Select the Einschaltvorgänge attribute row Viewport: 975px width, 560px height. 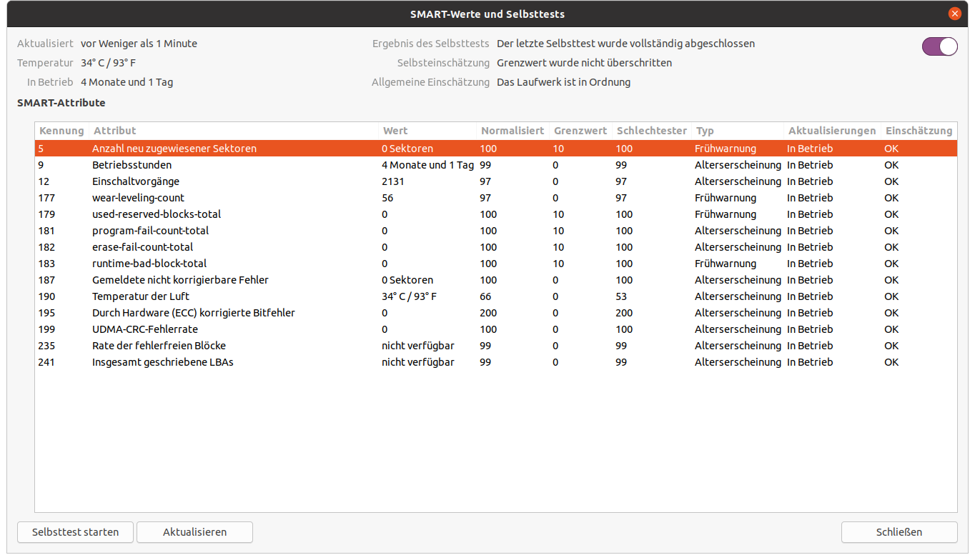point(496,181)
